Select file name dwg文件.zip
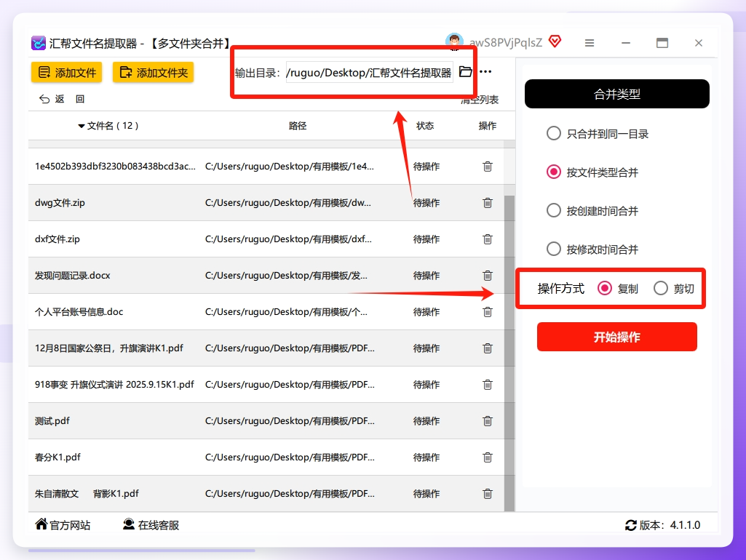Screen dimensions: 746x560 [60, 203]
